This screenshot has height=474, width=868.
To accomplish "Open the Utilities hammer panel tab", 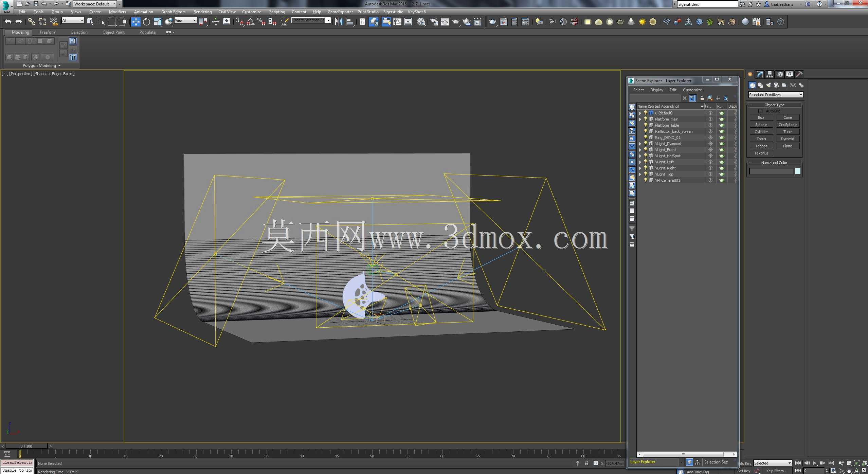I will tap(799, 74).
